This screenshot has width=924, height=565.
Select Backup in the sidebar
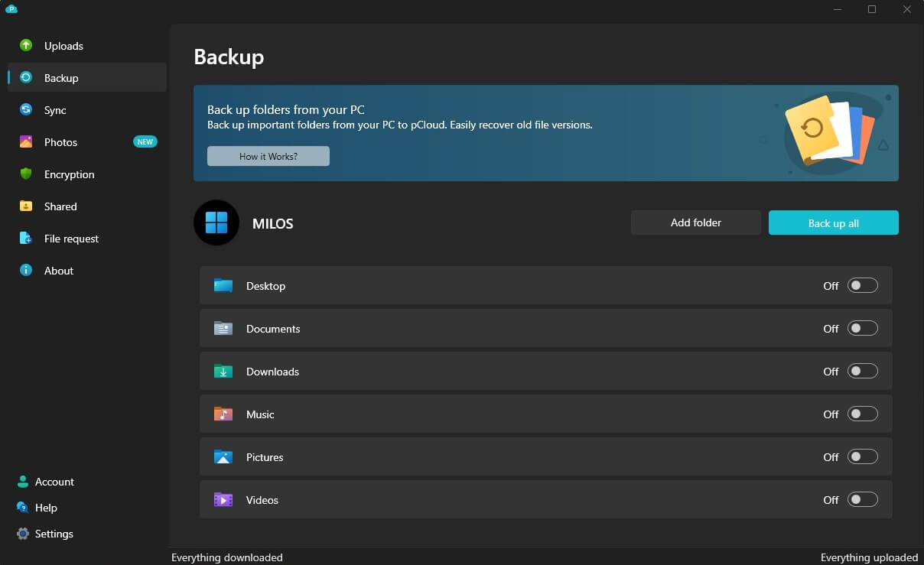(x=60, y=78)
